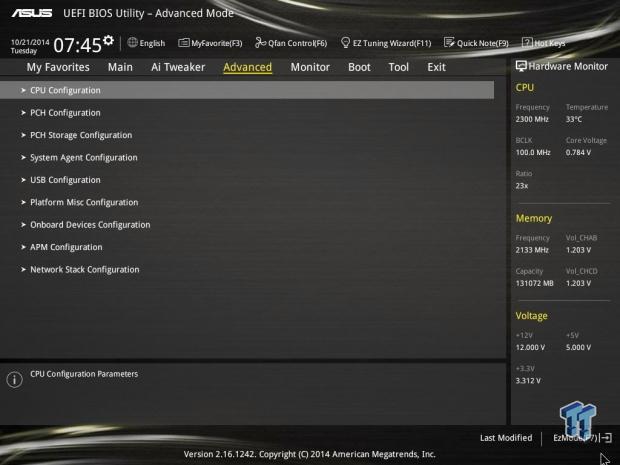
Task: Click the Voltage section heading
Action: 531,316
